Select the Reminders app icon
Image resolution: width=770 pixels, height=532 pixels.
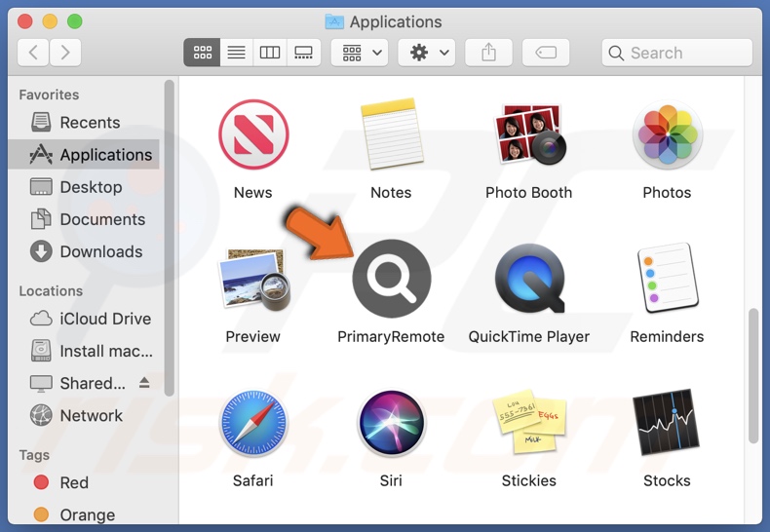668,279
